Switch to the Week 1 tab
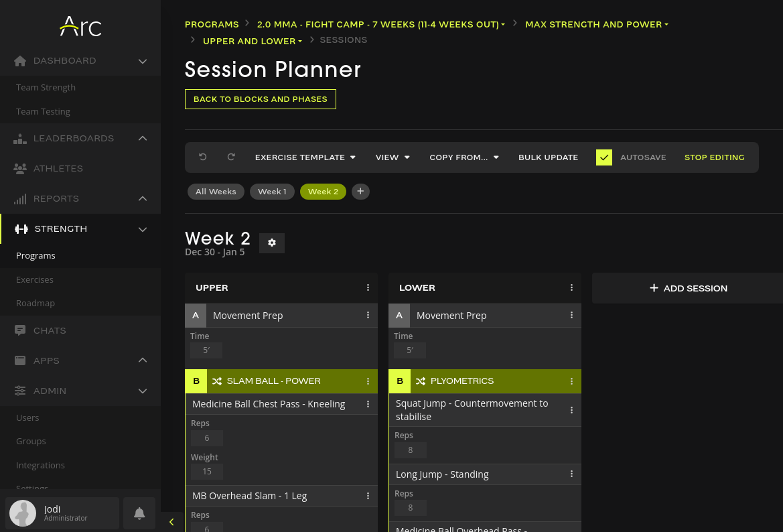Screen dimensions: 783x532 (272, 192)
